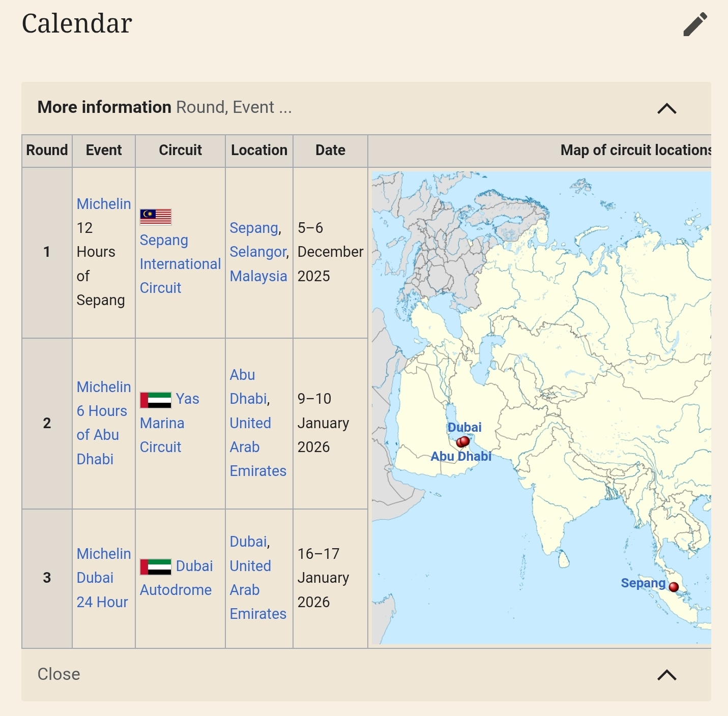
Task: Tap the UAE flag next to Yas Marina
Action: [156, 400]
